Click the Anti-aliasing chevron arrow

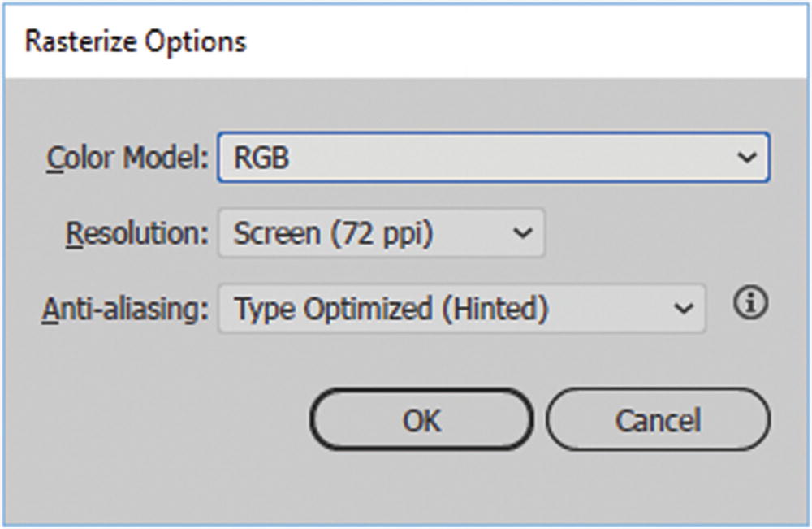tap(684, 309)
